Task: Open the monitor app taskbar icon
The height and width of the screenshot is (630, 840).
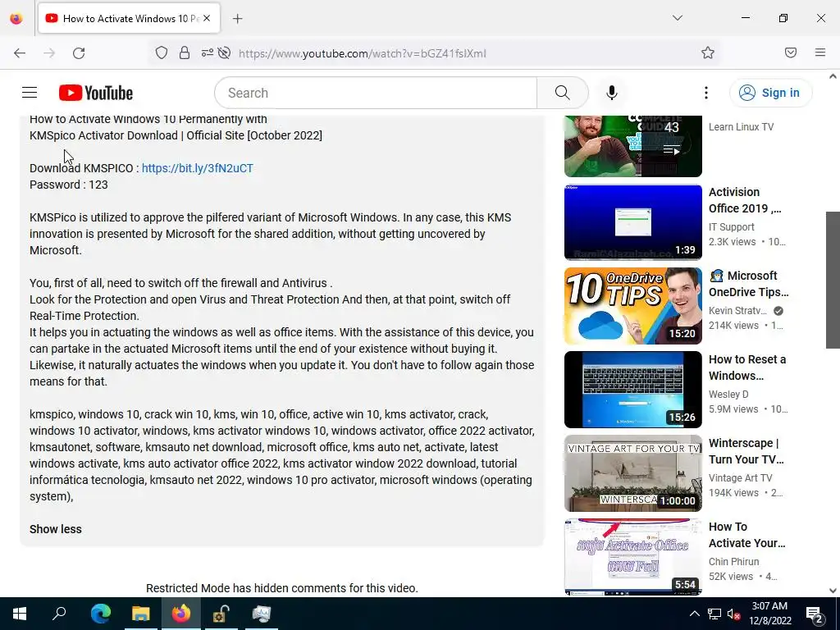Action: coord(262,614)
